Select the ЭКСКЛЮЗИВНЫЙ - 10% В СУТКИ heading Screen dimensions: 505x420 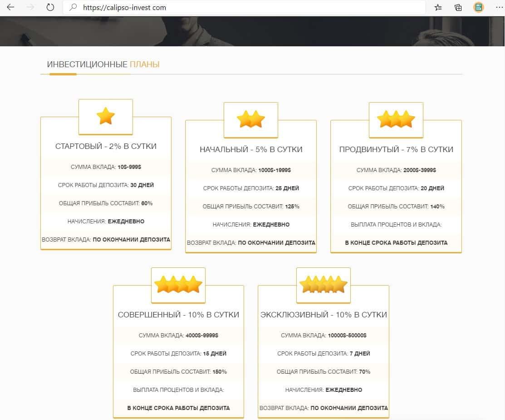324,315
